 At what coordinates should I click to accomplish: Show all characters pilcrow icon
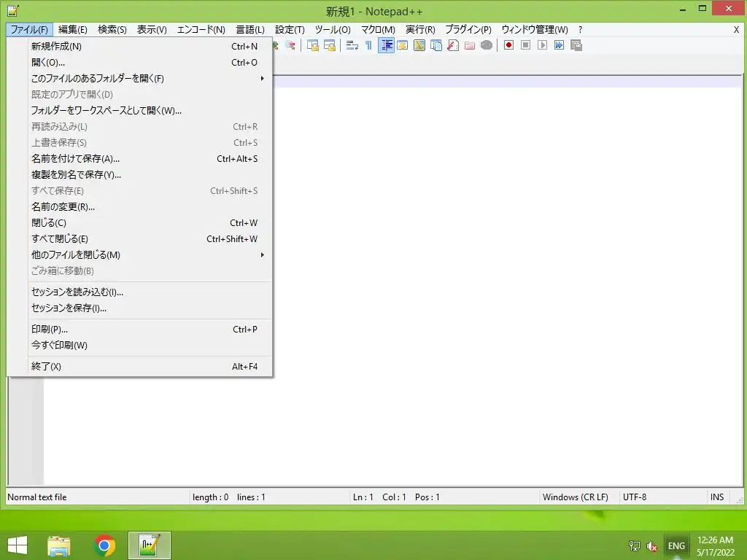pos(368,45)
